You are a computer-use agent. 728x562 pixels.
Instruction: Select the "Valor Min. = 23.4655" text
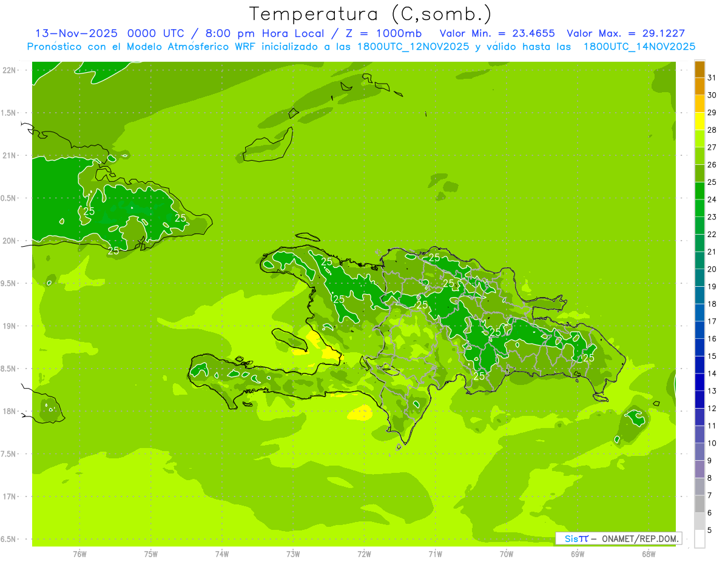tap(497, 33)
